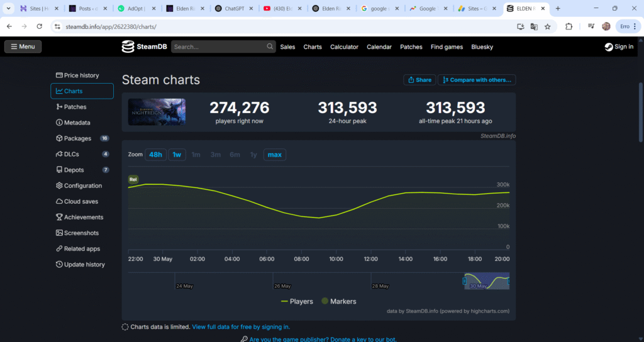Open Configuration in the sidebar

(x=82, y=185)
